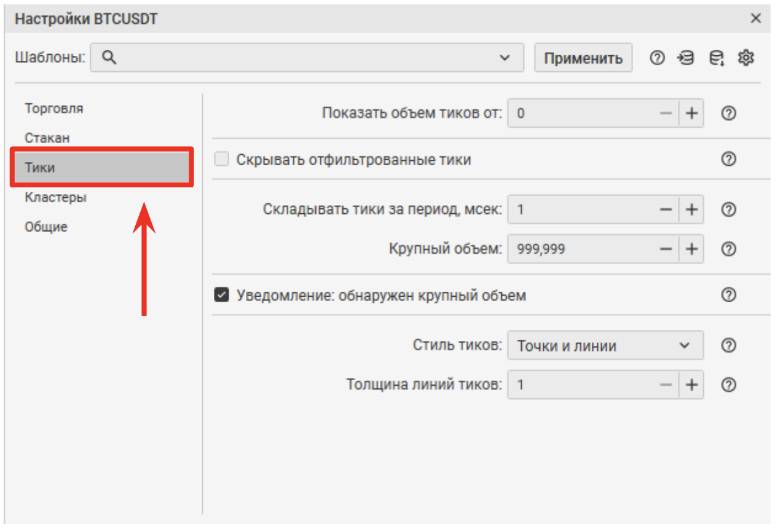Viewport: 778px width, 532px height.
Task: Increment Толщина линий тиков with plus control
Action: coord(691,385)
